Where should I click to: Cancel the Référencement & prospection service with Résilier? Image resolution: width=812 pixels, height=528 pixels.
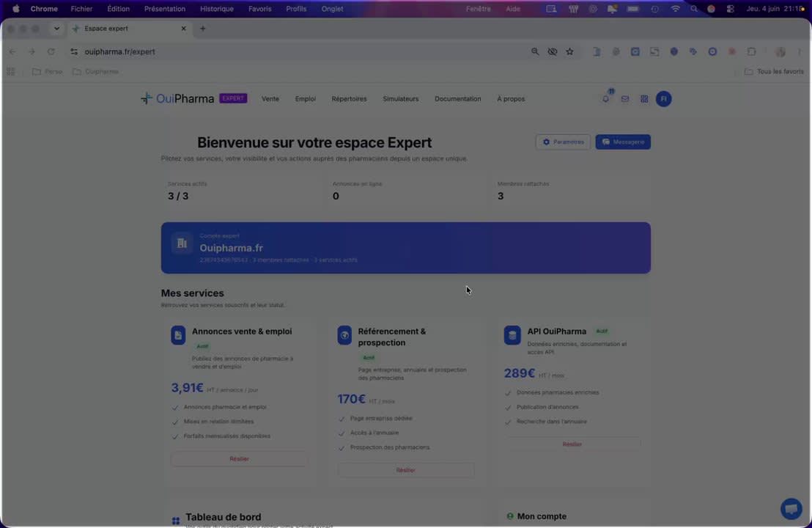pyautogui.click(x=405, y=471)
